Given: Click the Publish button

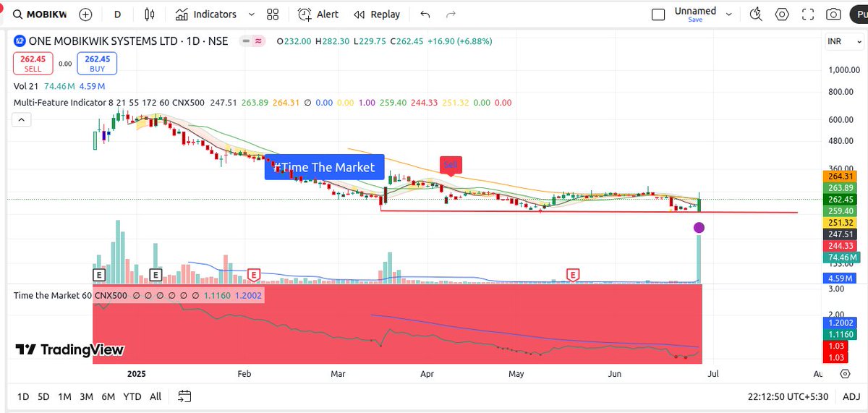Looking at the screenshot, I should pos(861,14).
